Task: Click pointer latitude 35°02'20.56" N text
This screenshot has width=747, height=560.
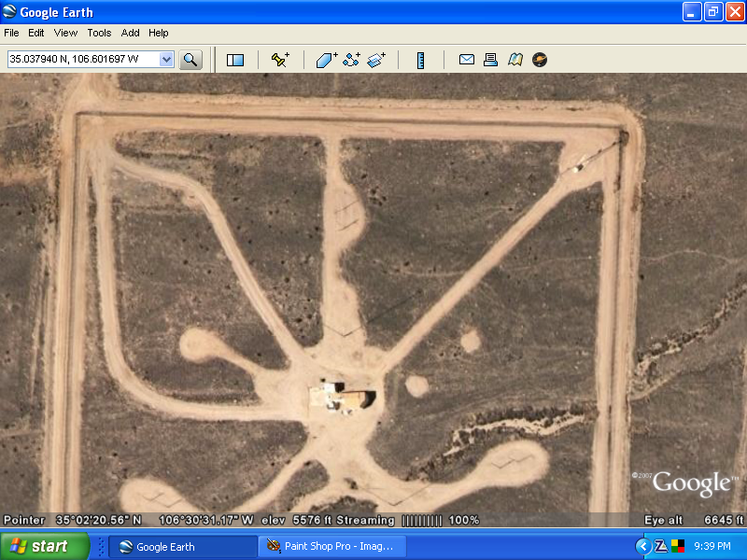Action: click(x=99, y=520)
